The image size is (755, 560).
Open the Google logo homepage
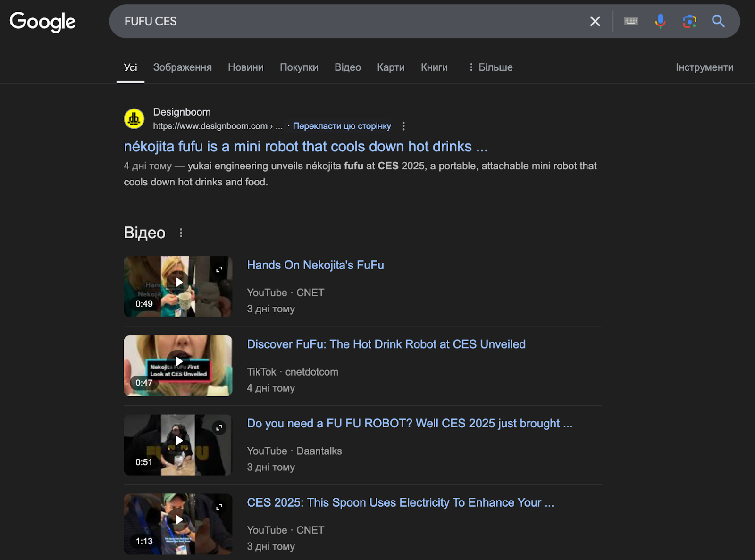point(42,22)
